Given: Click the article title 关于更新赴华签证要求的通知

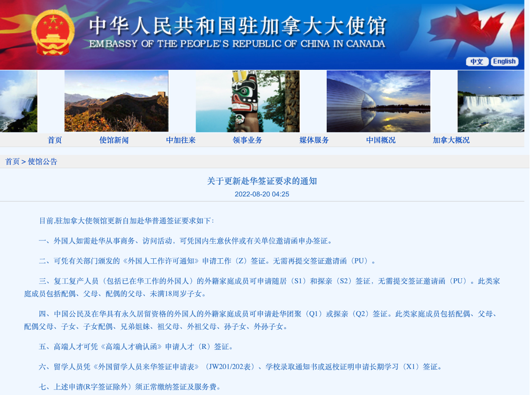Looking at the screenshot, I should [x=262, y=181].
